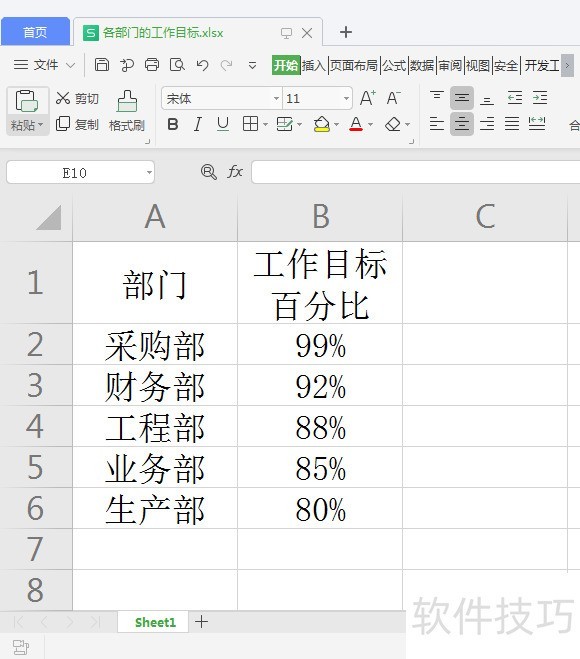
Task: Toggle Bold formatting
Action: point(173,124)
